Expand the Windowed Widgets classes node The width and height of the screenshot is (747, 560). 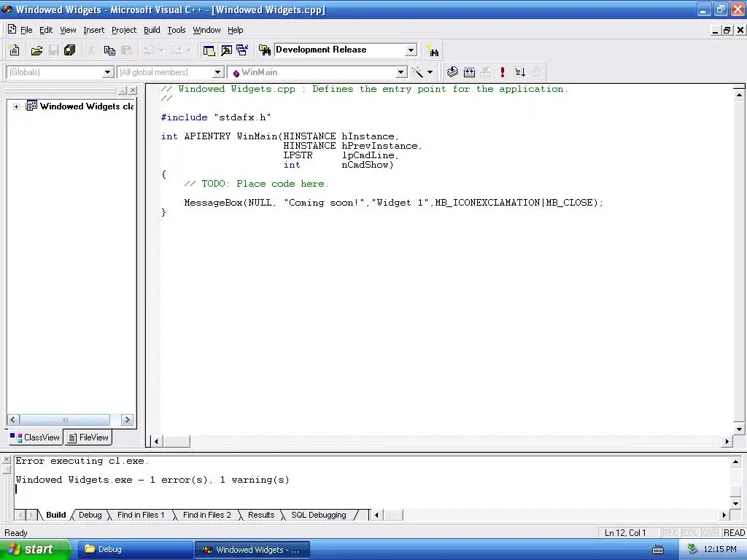(x=16, y=106)
